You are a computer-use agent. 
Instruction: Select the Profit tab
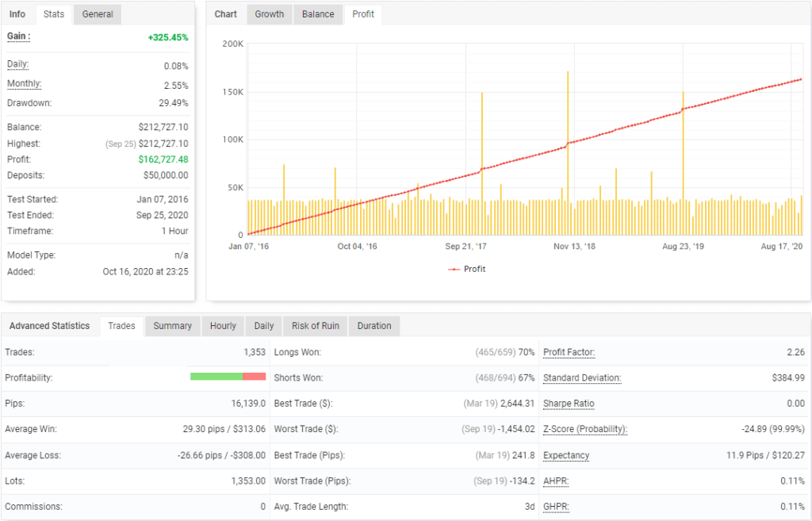(x=362, y=14)
